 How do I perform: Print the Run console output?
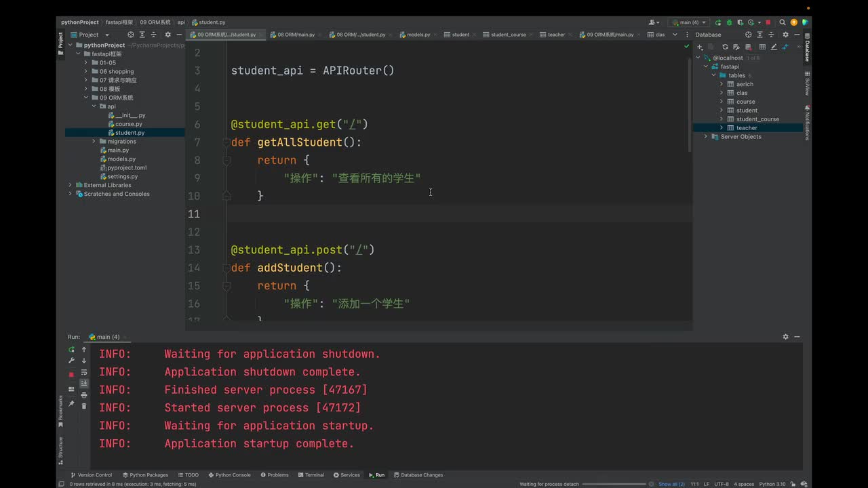click(x=84, y=394)
